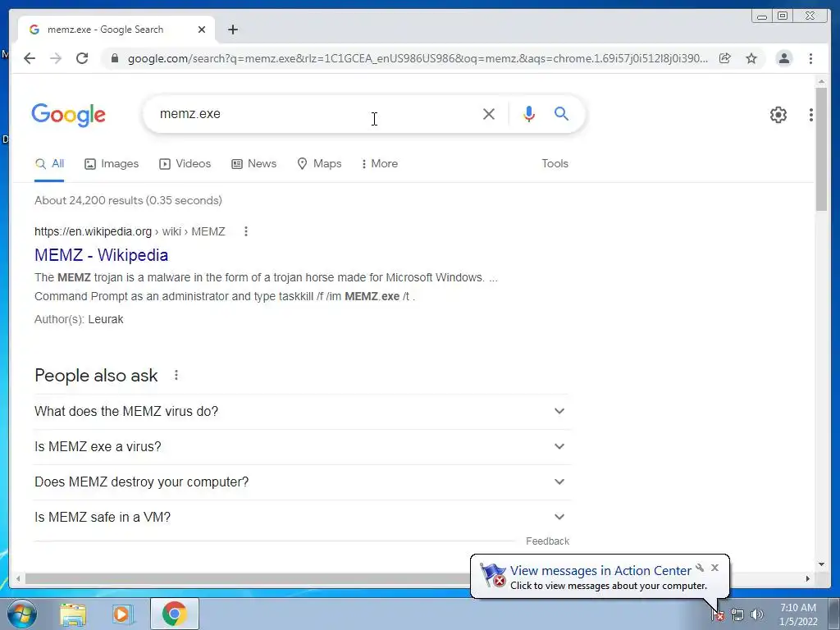Viewport: 840px width, 630px height.
Task: Open People also ask options dots
Action: pos(176,376)
